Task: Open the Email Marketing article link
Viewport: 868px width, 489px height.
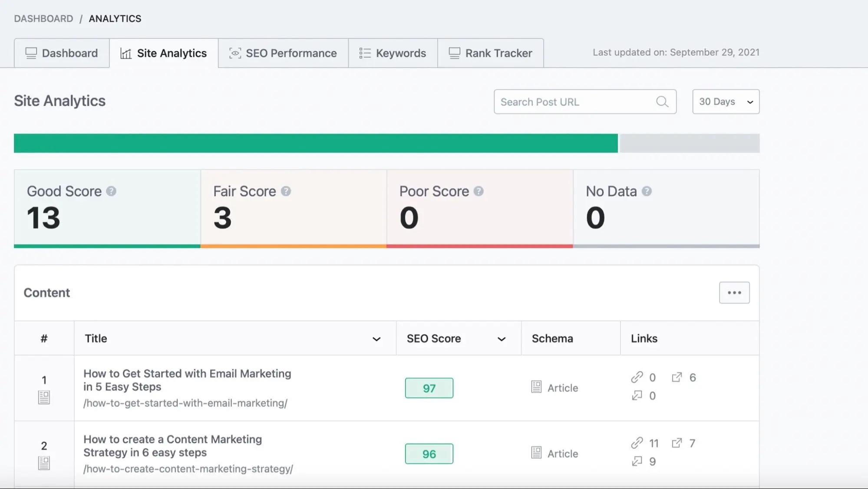Action: (x=187, y=380)
